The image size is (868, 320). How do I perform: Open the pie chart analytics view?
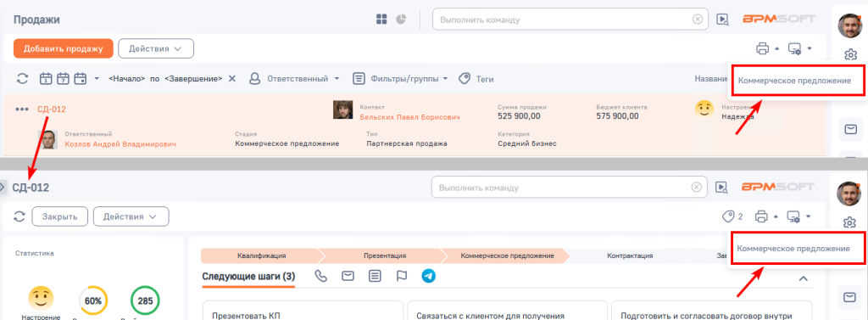click(401, 20)
